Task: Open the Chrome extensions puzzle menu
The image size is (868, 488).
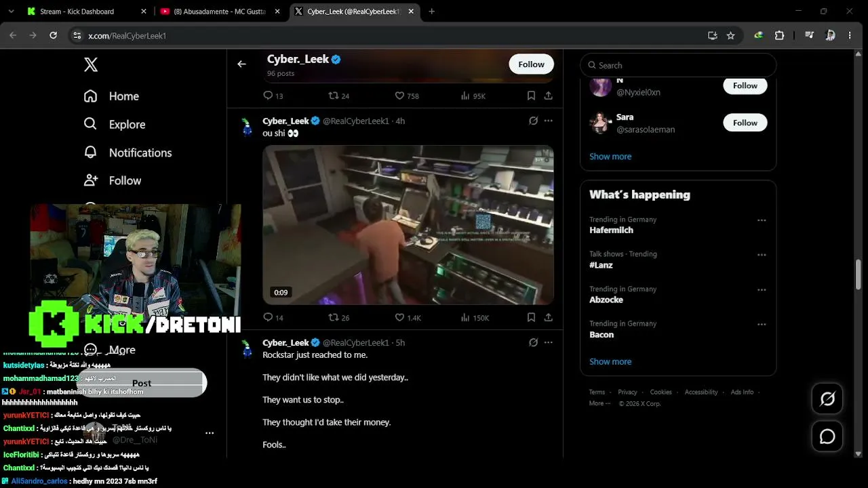Action: [x=779, y=35]
